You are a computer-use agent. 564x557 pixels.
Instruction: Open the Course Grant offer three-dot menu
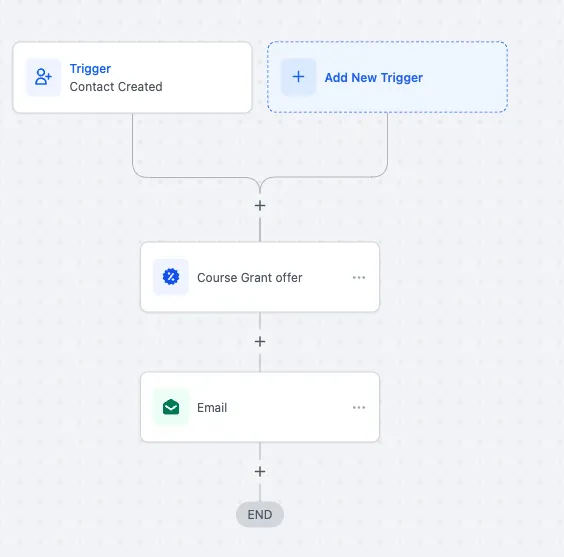point(359,277)
